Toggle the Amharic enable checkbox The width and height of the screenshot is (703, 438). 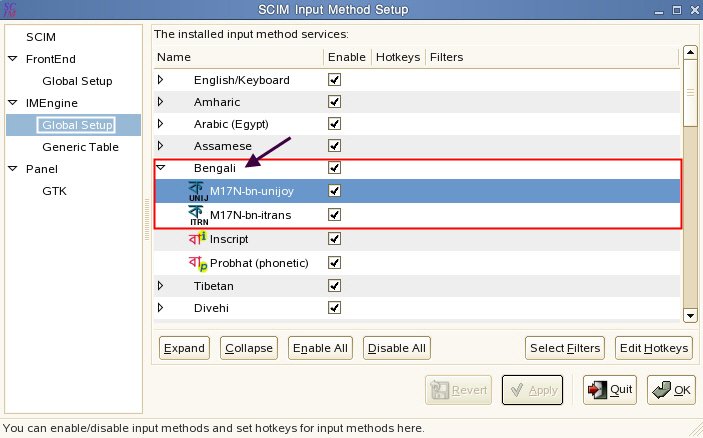pos(334,102)
